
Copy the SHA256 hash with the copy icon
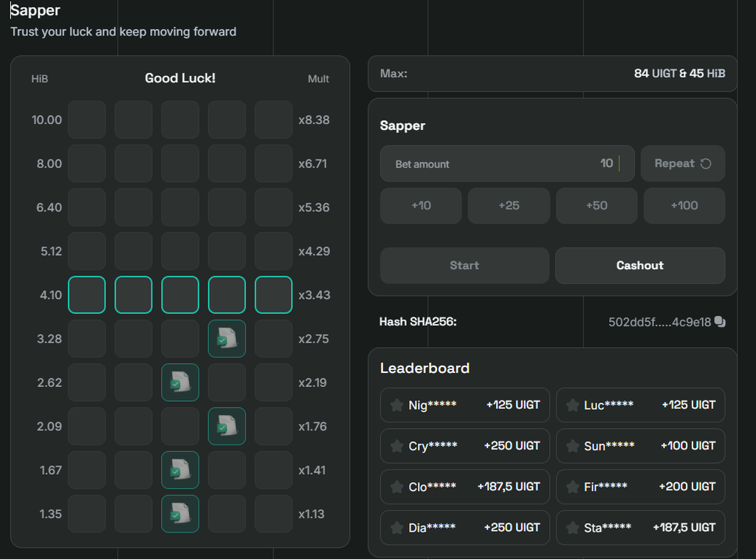point(720,322)
